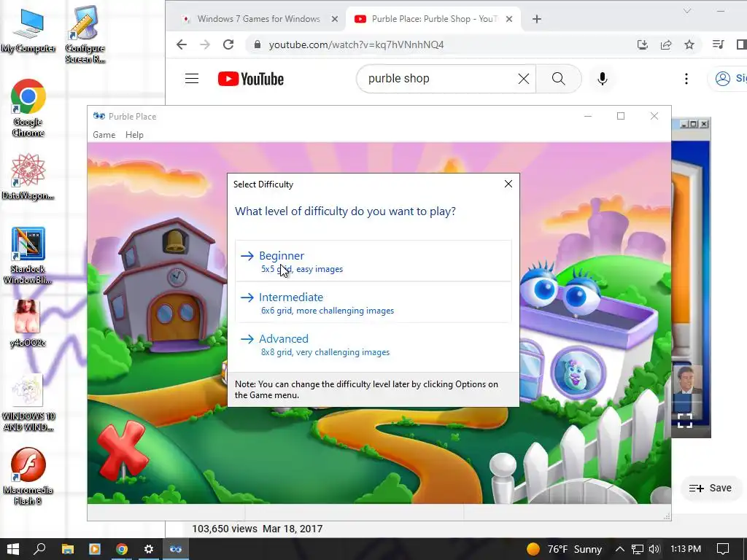
Task: Click the share page icon in Chrome
Action: click(666, 44)
